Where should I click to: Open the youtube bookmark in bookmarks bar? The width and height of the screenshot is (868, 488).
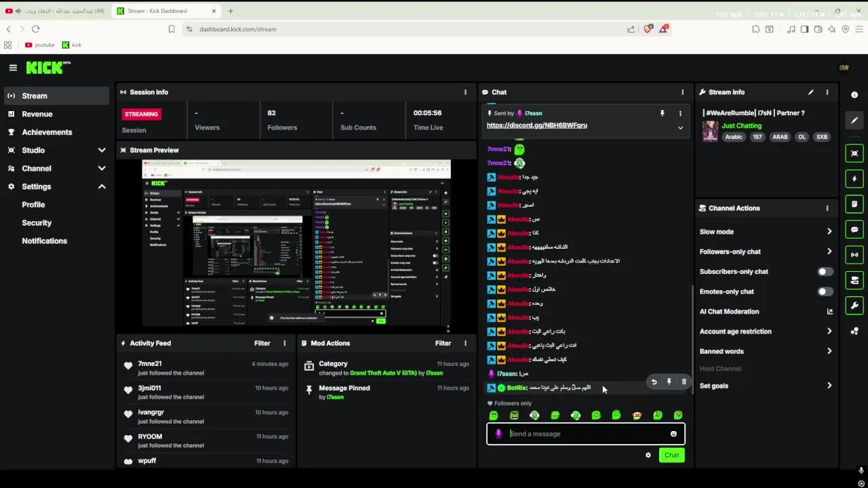point(39,45)
